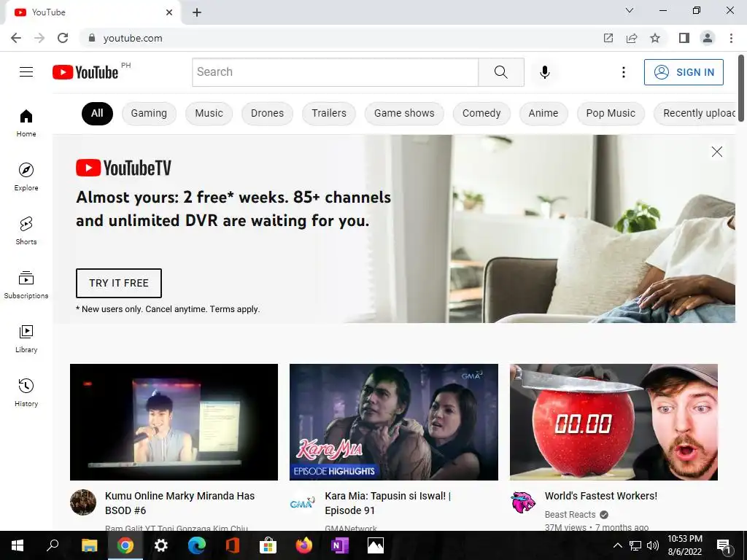Open Beast Reacts channel name link

point(570,515)
